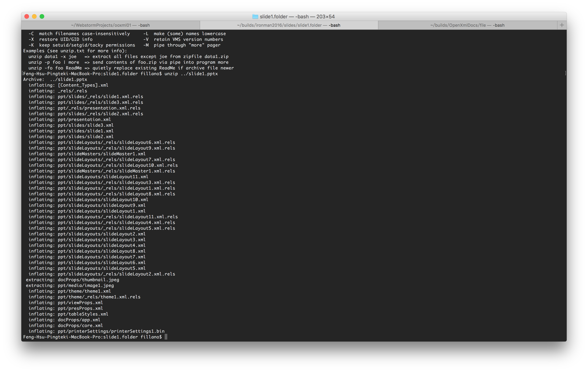Click 'docProps/thumbnail.jpeg' extracting line

[x=73, y=280]
